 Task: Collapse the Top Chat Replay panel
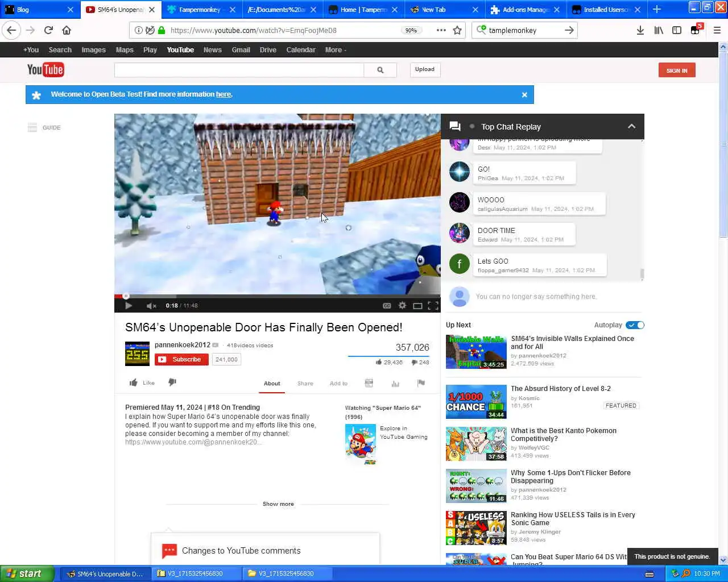click(631, 126)
